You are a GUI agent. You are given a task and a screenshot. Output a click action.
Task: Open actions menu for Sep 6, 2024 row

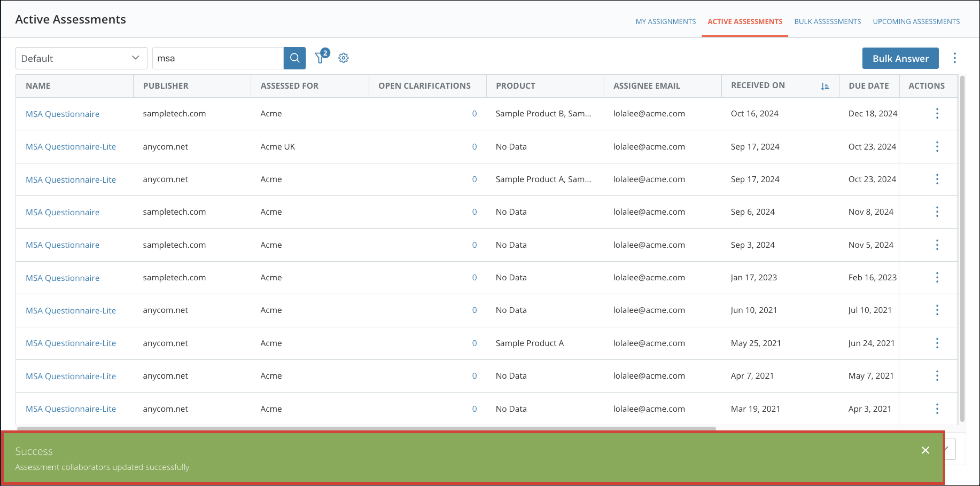pos(937,212)
